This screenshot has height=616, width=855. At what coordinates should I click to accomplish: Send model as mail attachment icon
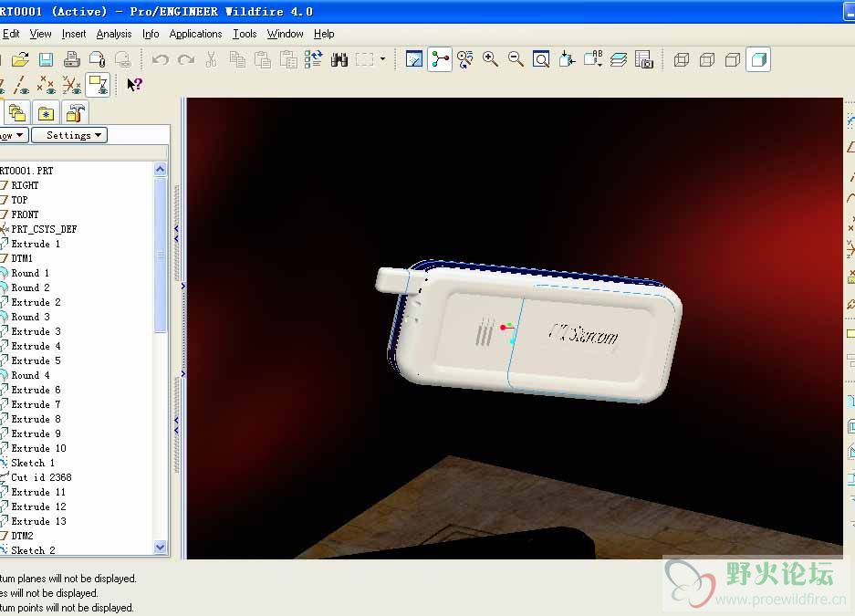97,59
